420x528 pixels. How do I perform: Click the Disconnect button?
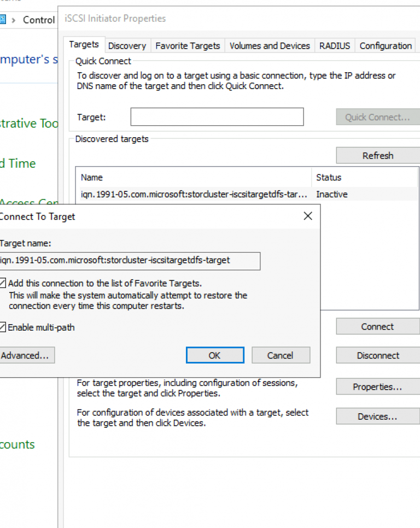click(x=377, y=355)
